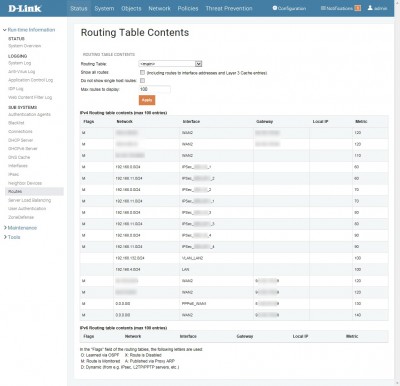
Task: Open the Objects tab
Action: coord(131,8)
